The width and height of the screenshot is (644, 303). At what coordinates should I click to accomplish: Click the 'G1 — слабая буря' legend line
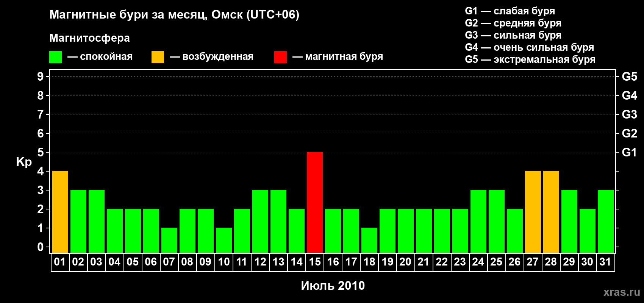tap(510, 11)
